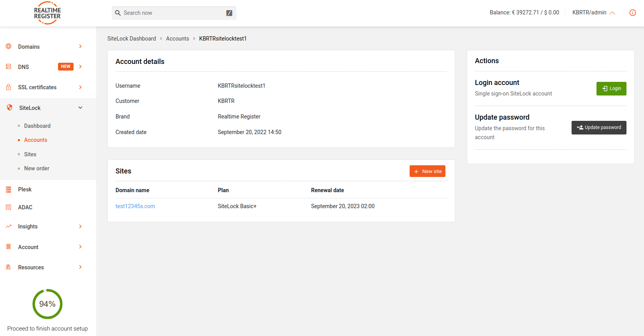The image size is (644, 336).
Task: Click the Plesk stack icon
Action: 9,189
